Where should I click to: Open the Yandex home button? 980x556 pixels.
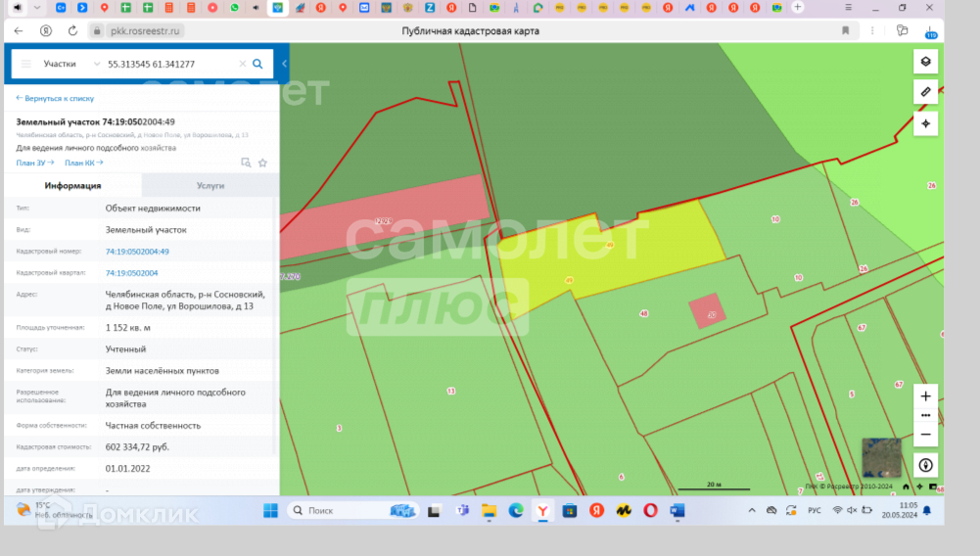tap(46, 30)
